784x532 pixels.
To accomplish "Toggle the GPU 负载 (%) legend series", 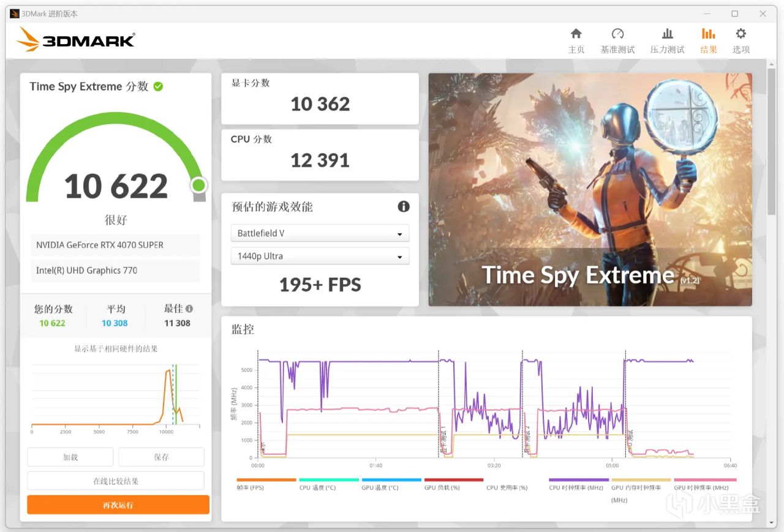I will coord(454,485).
